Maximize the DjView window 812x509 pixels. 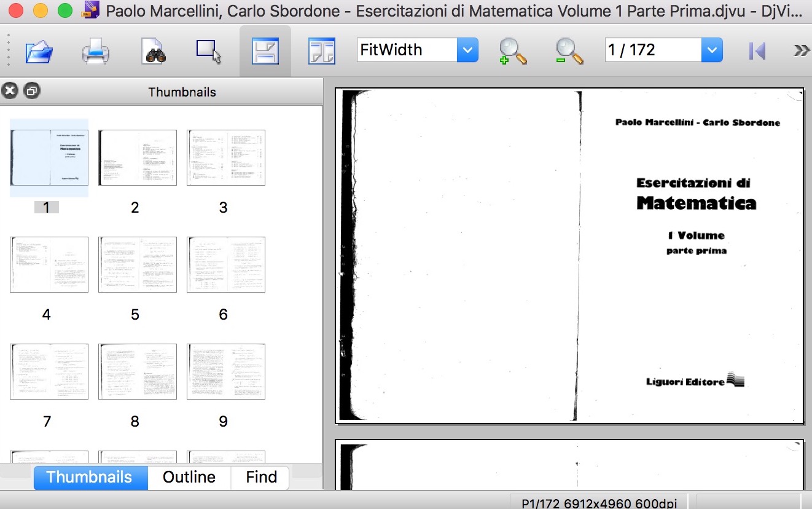(x=64, y=10)
